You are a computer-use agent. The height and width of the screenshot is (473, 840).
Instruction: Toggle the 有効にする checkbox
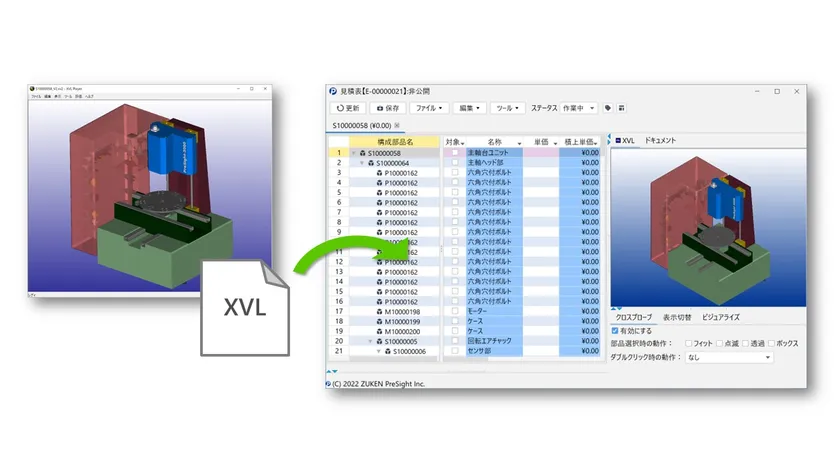(615, 330)
